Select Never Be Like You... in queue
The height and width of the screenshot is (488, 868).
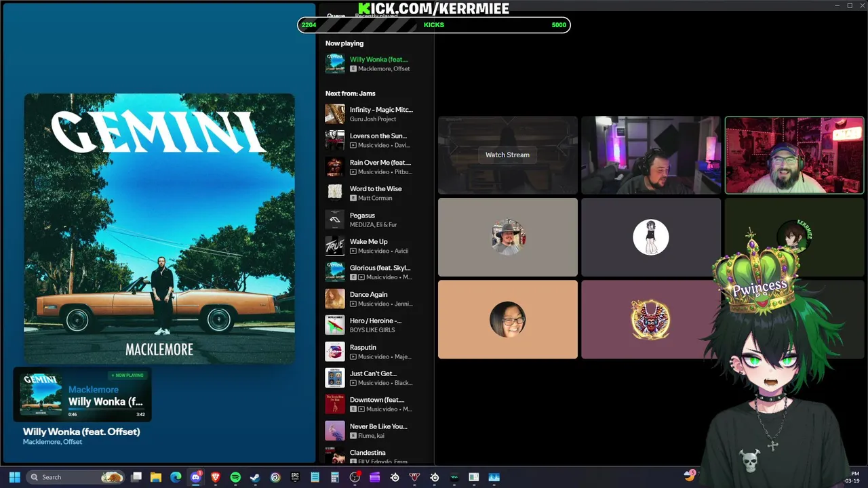pyautogui.click(x=378, y=427)
